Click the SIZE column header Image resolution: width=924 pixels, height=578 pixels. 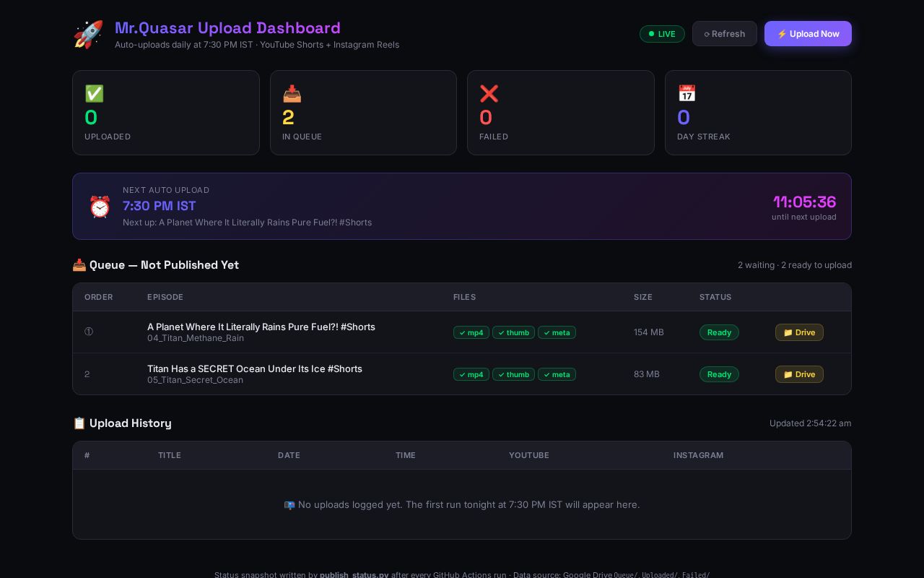(x=643, y=297)
